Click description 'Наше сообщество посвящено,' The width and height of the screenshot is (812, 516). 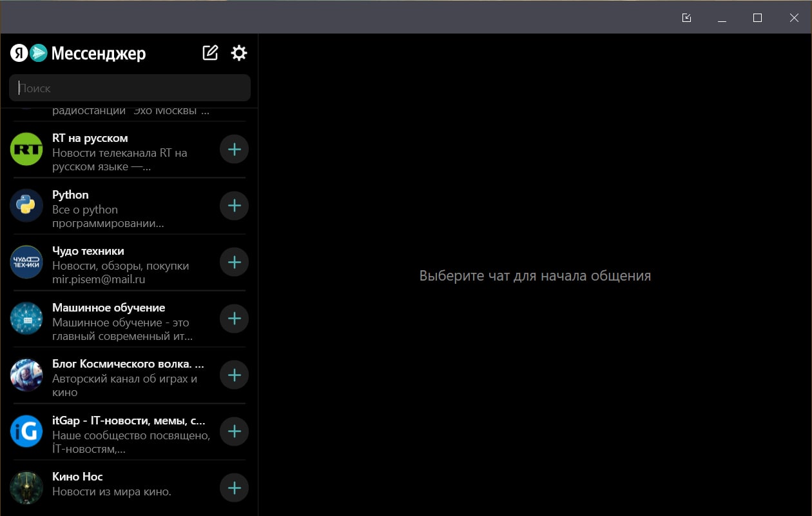click(131, 435)
